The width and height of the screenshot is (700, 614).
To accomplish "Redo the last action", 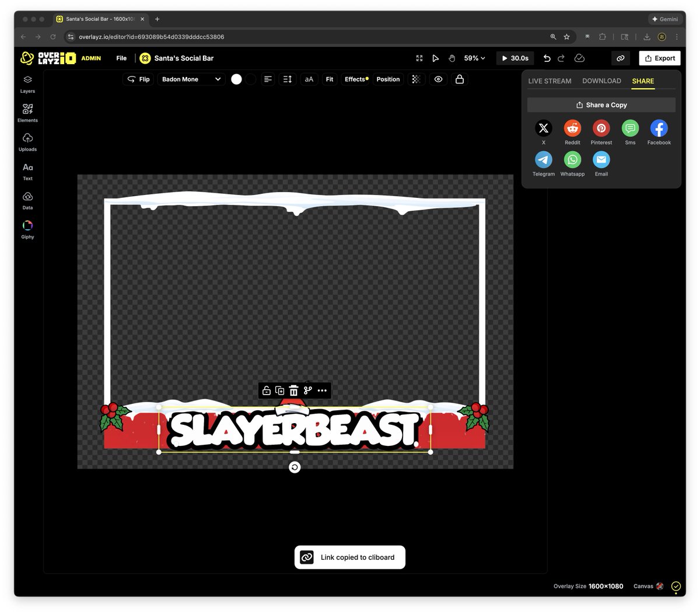I will point(561,58).
